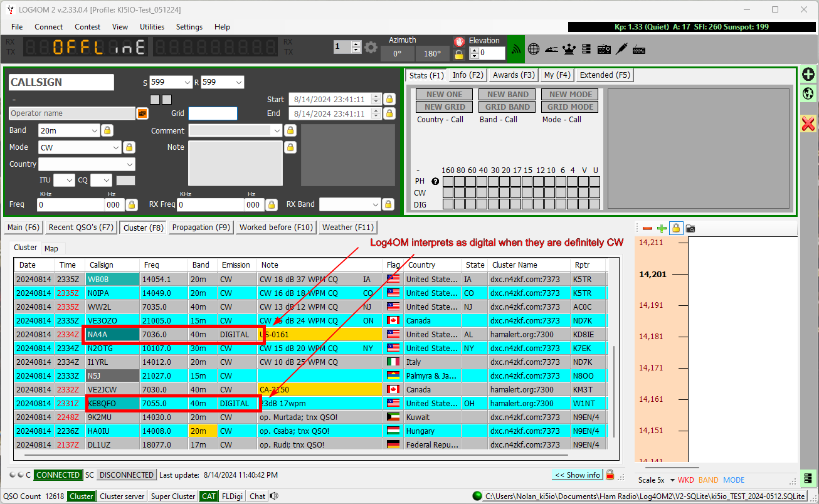
Task: Click the green server icon at bottom right
Action: [808, 478]
